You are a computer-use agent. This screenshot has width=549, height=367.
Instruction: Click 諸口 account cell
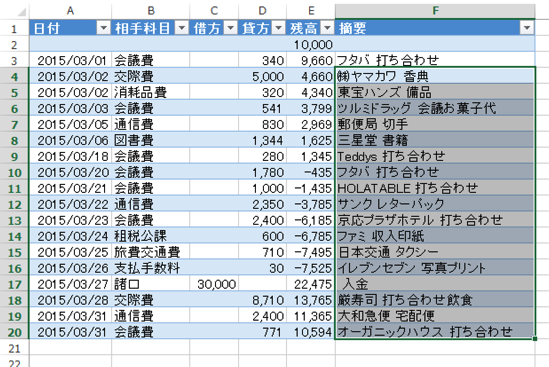pos(151,284)
